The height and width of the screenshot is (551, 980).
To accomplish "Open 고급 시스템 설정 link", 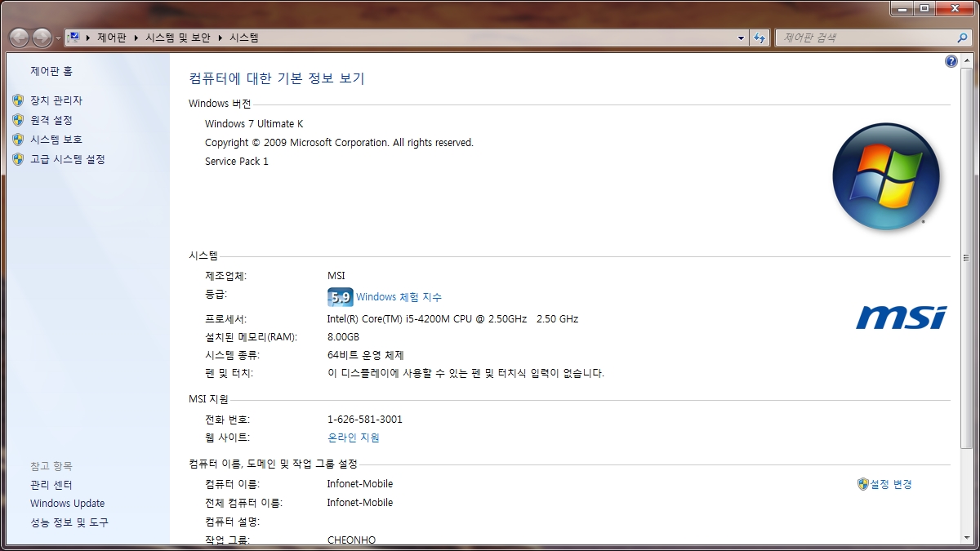I will (x=68, y=159).
